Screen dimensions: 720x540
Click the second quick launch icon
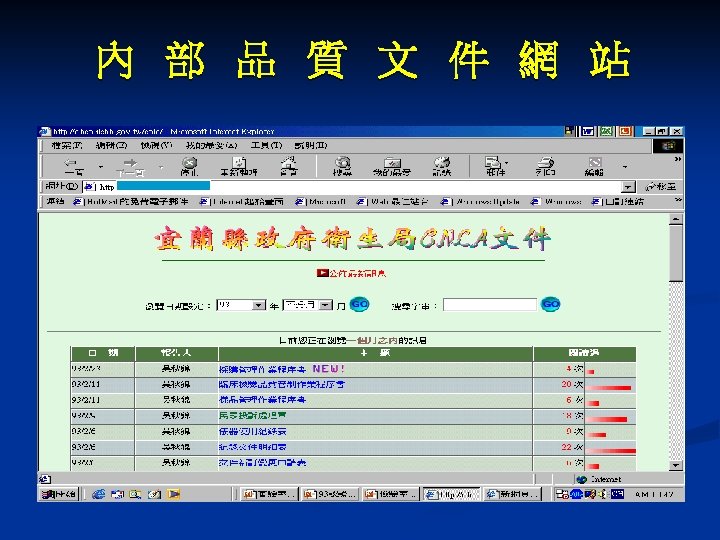click(117, 494)
